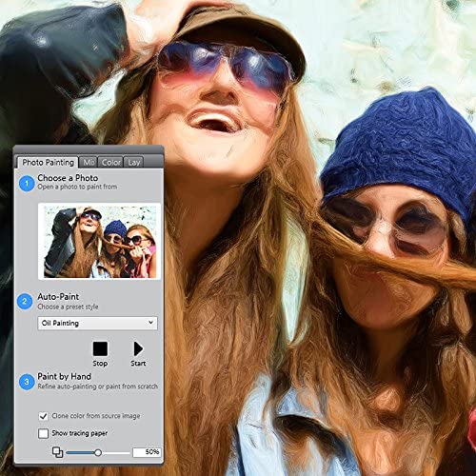Click the step 1 blue circle icon
The height and width of the screenshot is (476, 476).
(x=27, y=183)
